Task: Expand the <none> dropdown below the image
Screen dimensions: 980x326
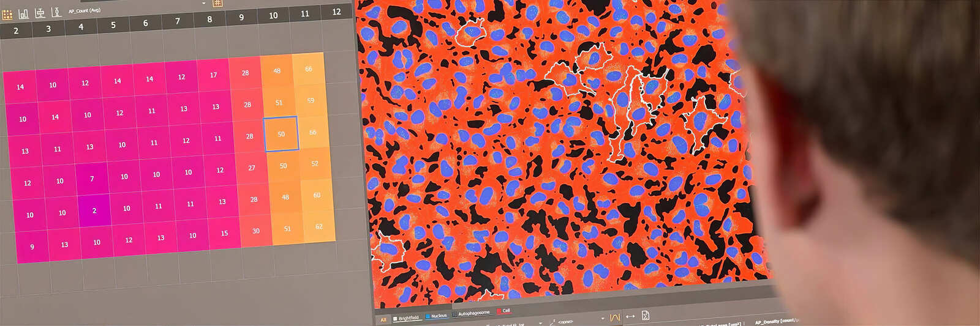Action: click(602, 319)
